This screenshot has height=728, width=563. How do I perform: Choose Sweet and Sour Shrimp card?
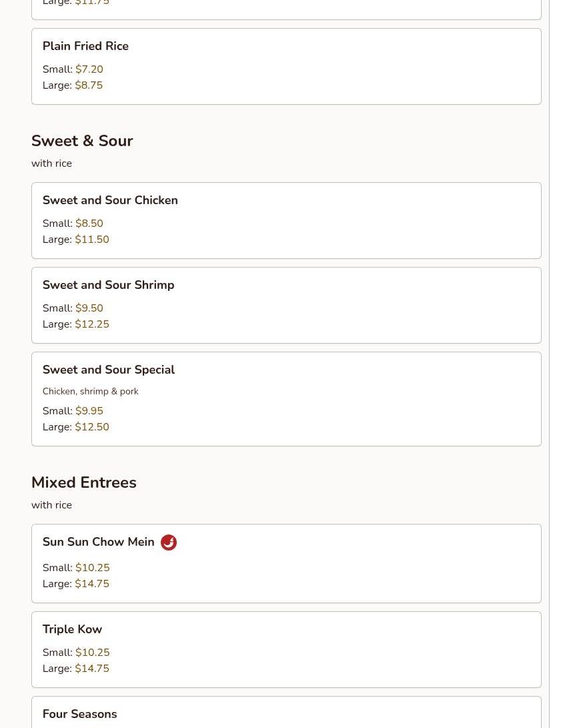(108, 286)
